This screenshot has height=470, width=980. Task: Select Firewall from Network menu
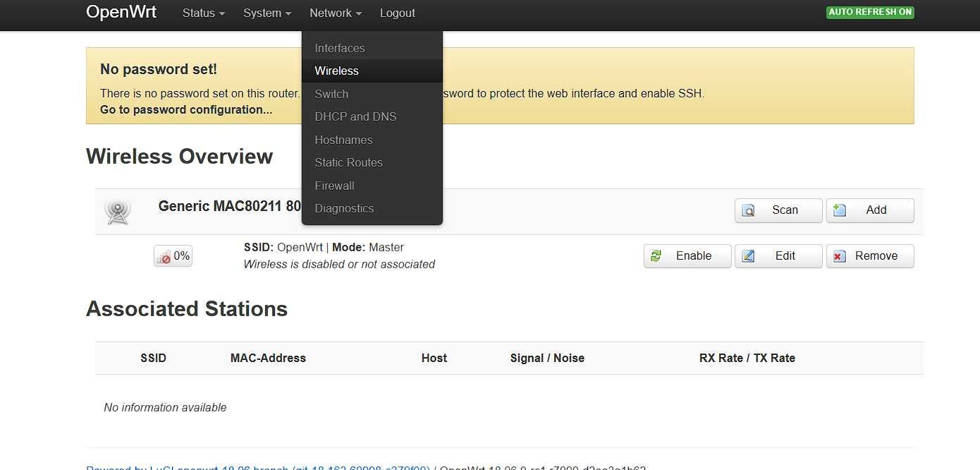pos(372,186)
